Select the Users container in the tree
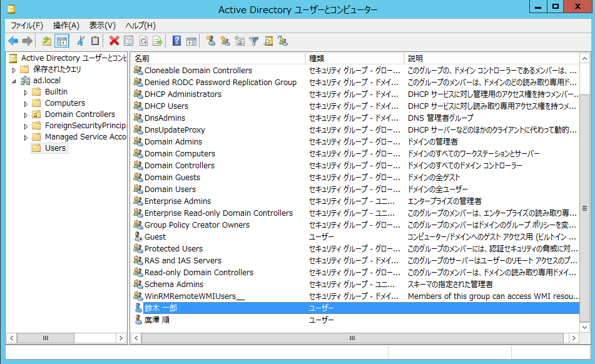The width and height of the screenshot is (595, 364). (x=56, y=148)
